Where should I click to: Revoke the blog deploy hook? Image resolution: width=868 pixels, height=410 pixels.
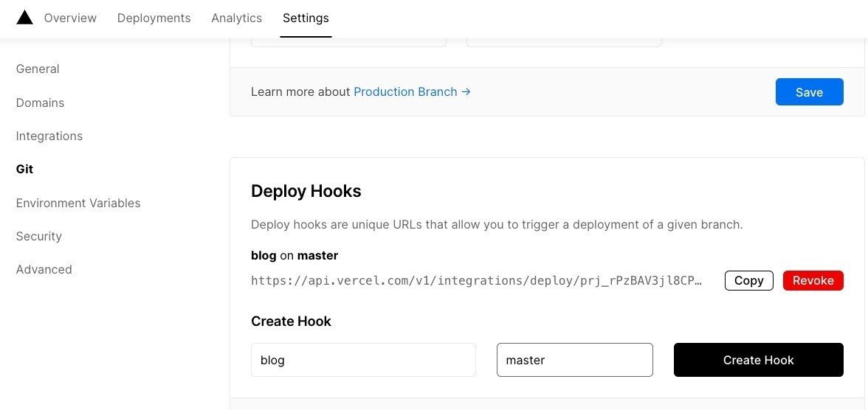click(x=813, y=281)
